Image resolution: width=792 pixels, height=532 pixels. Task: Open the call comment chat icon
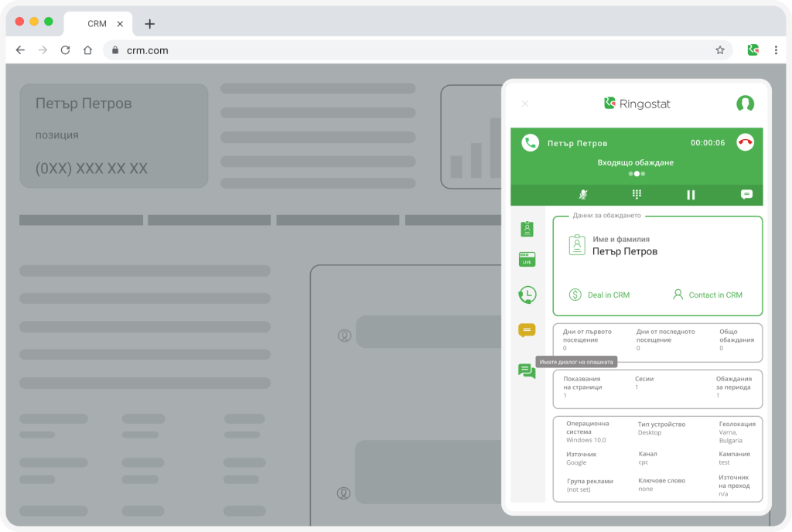(x=746, y=194)
